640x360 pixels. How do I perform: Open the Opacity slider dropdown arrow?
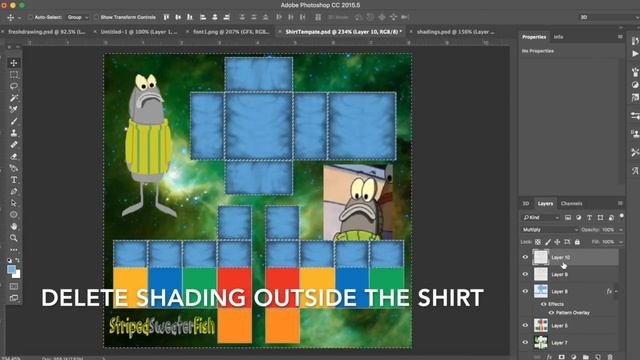[x=621, y=230]
